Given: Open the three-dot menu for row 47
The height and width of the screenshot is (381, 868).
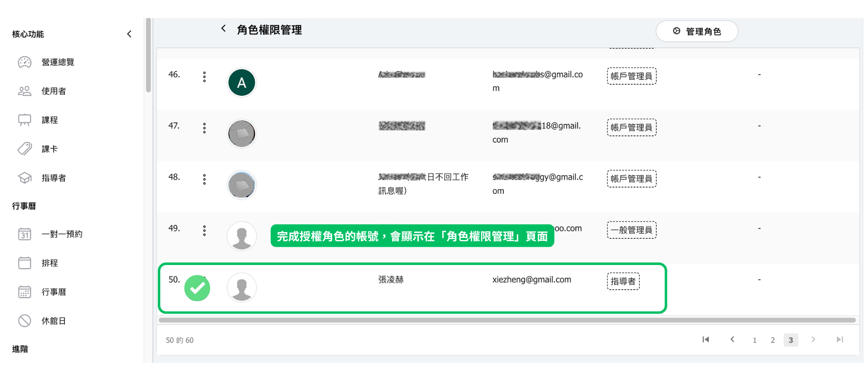Looking at the screenshot, I should click(x=204, y=128).
